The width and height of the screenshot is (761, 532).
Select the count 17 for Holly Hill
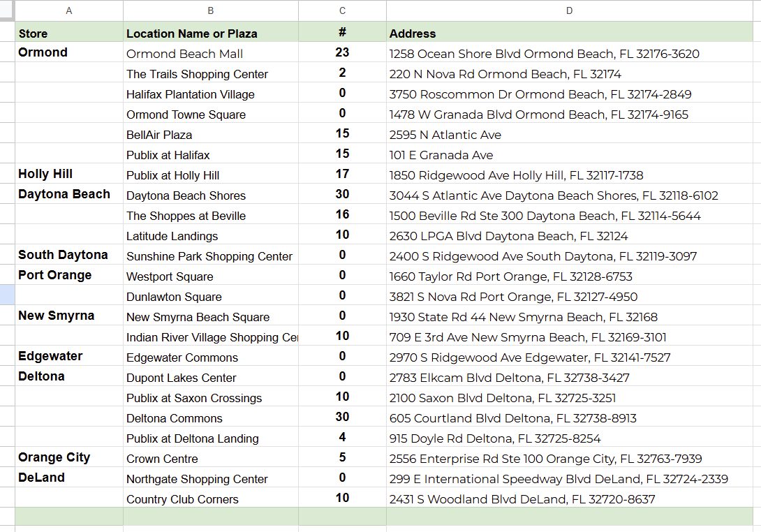pos(342,174)
